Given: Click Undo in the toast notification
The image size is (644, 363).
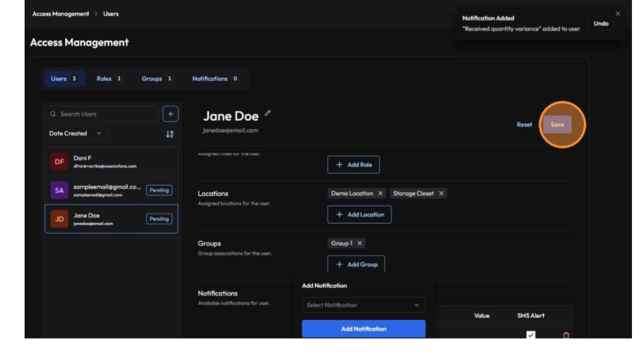Looking at the screenshot, I should (601, 23).
